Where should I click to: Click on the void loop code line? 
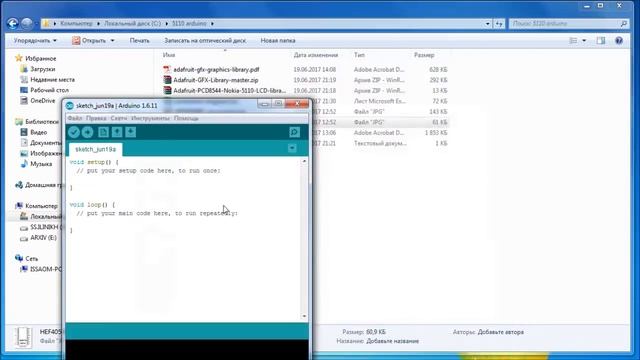point(92,204)
